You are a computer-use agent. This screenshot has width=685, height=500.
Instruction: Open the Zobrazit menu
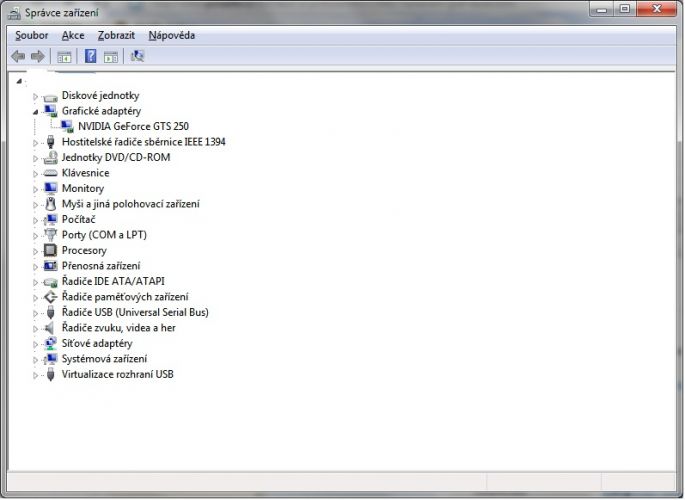(116, 35)
